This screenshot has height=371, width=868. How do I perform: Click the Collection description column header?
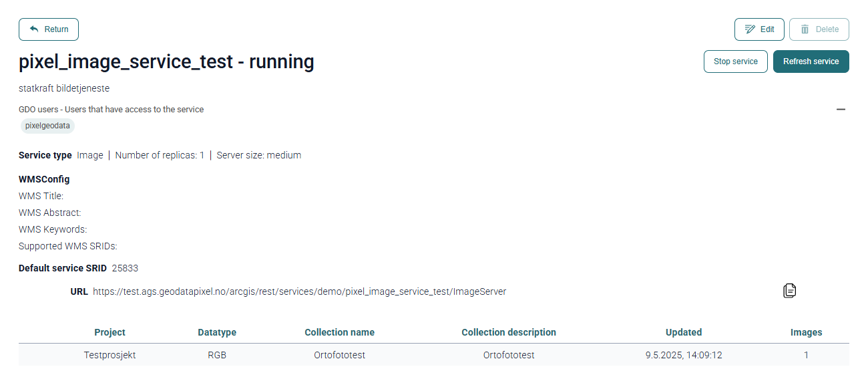click(508, 332)
